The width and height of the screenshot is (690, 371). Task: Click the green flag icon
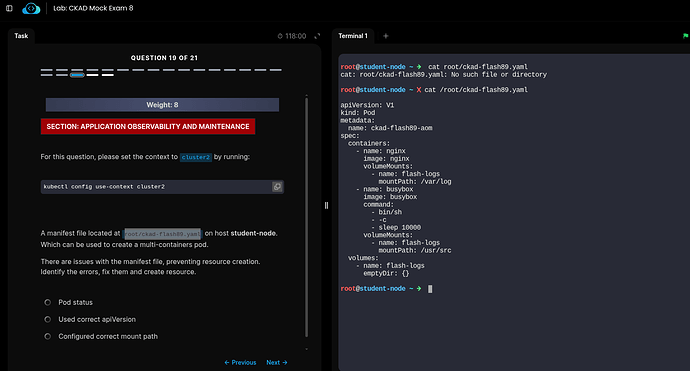pyautogui.click(x=686, y=36)
